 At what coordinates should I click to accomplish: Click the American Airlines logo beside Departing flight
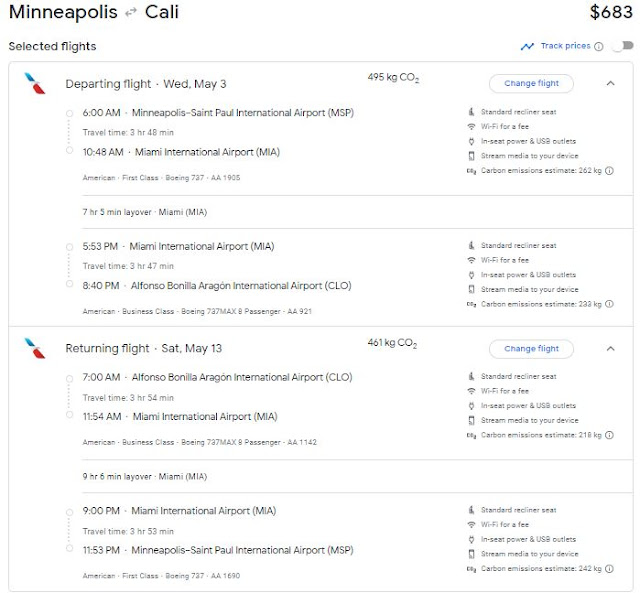click(35, 83)
